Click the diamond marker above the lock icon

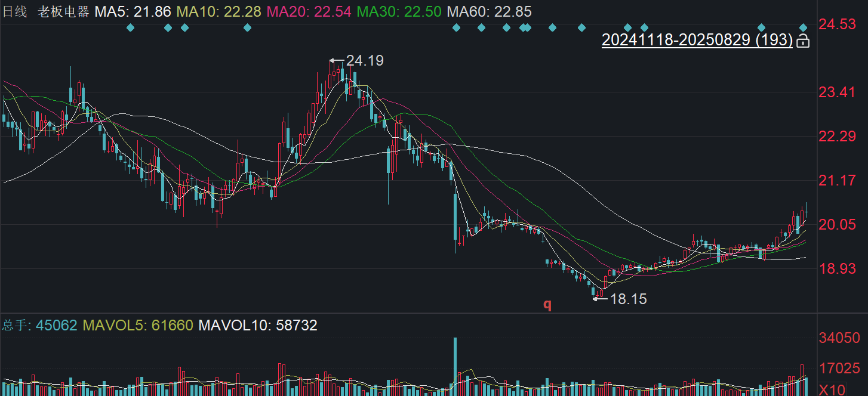[x=804, y=27]
